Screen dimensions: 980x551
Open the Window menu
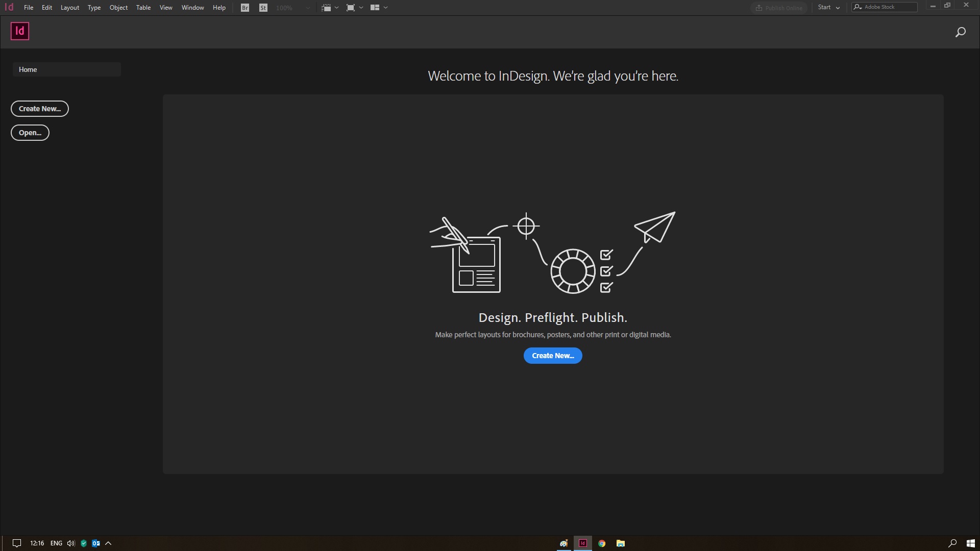(192, 8)
